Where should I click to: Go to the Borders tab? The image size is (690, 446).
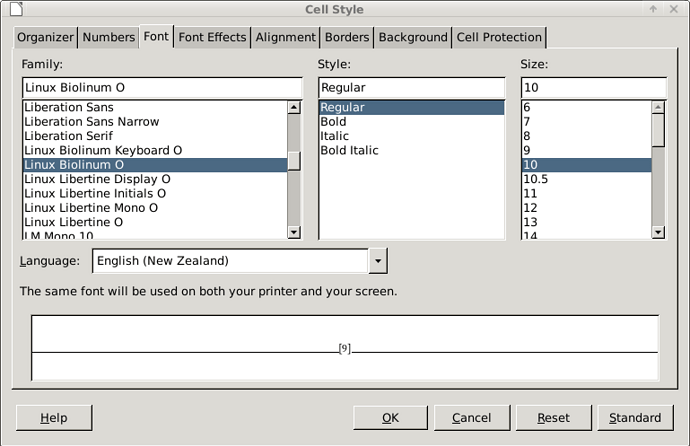point(347,37)
